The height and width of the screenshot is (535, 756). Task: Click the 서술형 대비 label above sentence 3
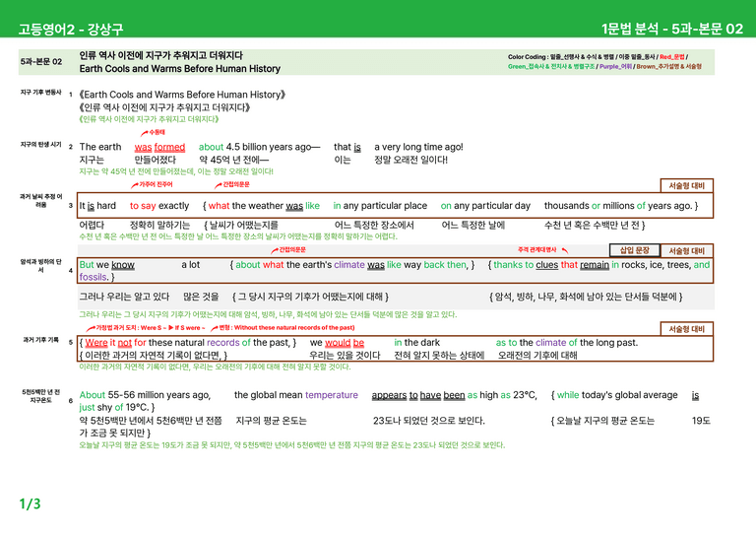point(686,186)
